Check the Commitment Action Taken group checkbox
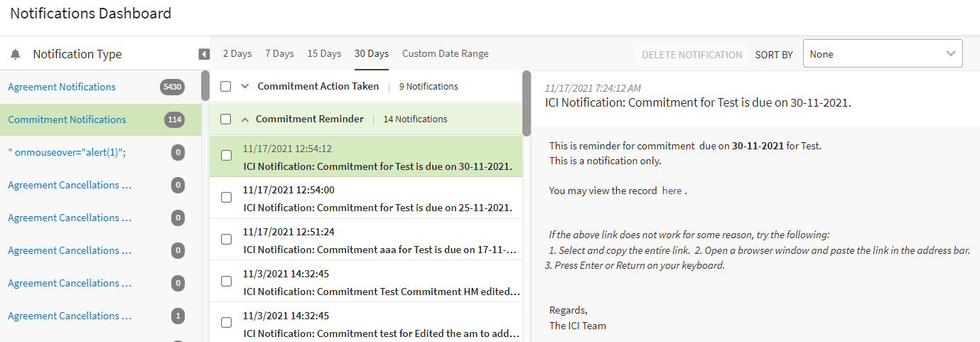 (x=225, y=87)
